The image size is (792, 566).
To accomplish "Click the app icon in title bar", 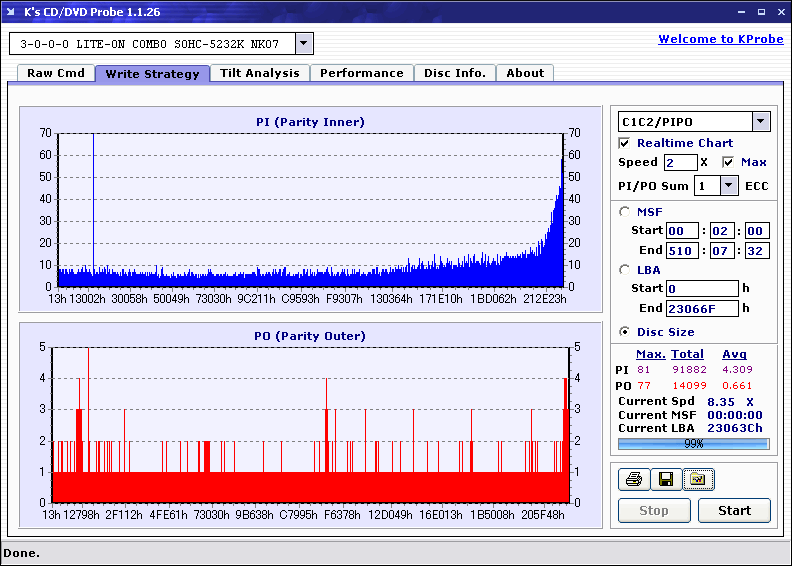I will pos(12,12).
